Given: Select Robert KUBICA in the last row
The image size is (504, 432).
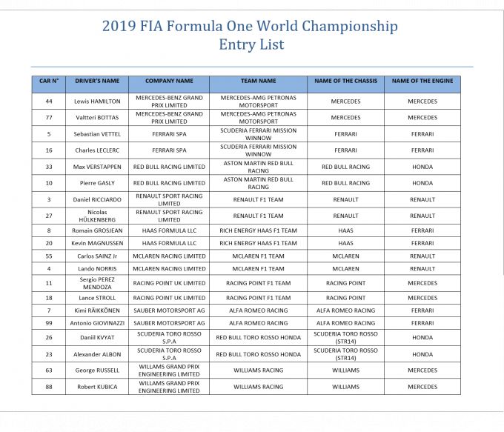Looking at the screenshot, I should (96, 387).
